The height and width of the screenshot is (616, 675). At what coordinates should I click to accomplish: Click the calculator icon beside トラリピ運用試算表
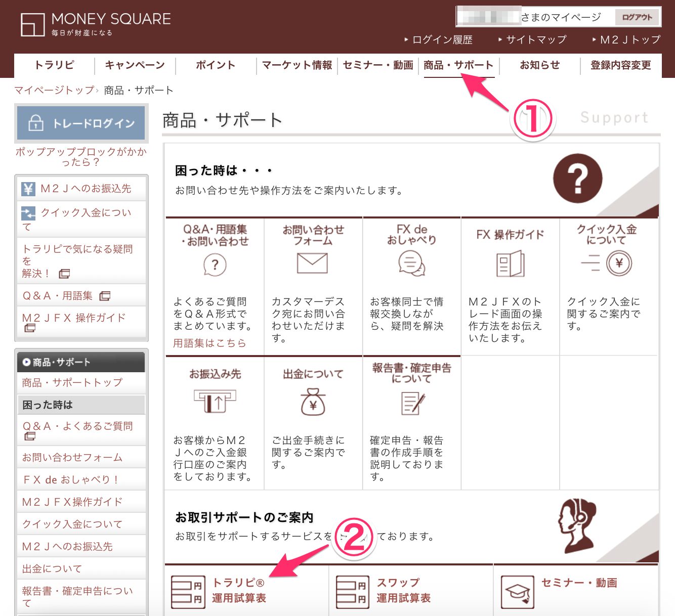pos(188,592)
